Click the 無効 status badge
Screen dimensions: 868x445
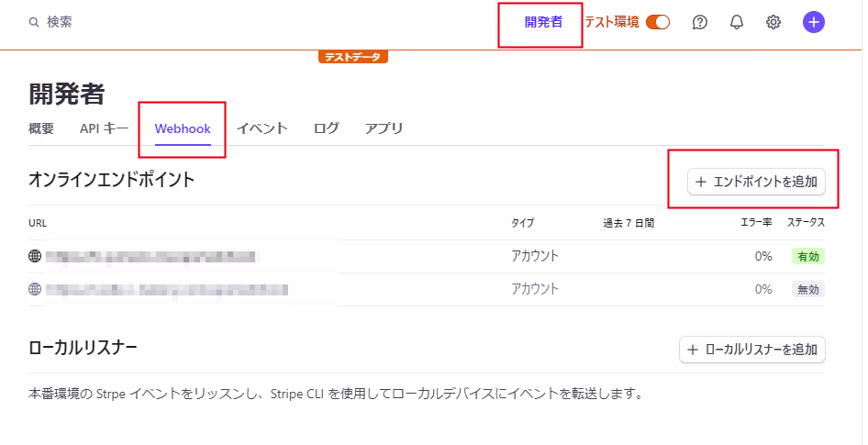[x=808, y=289]
